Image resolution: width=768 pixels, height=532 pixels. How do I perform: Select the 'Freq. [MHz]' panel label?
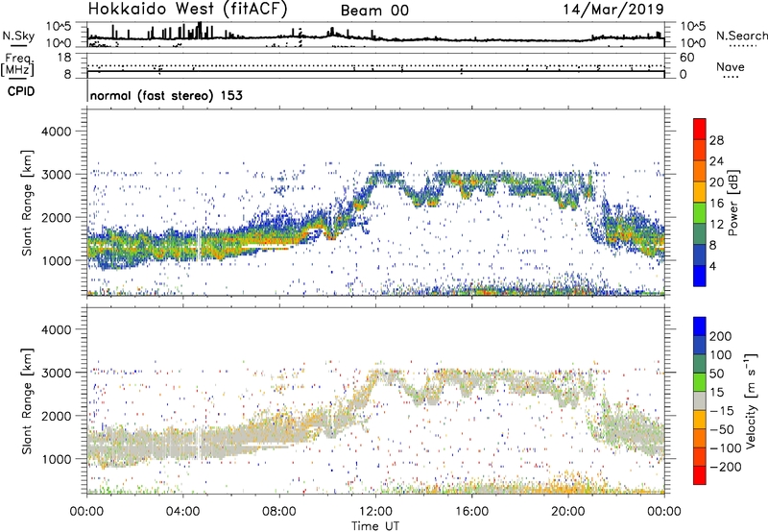coord(17,64)
